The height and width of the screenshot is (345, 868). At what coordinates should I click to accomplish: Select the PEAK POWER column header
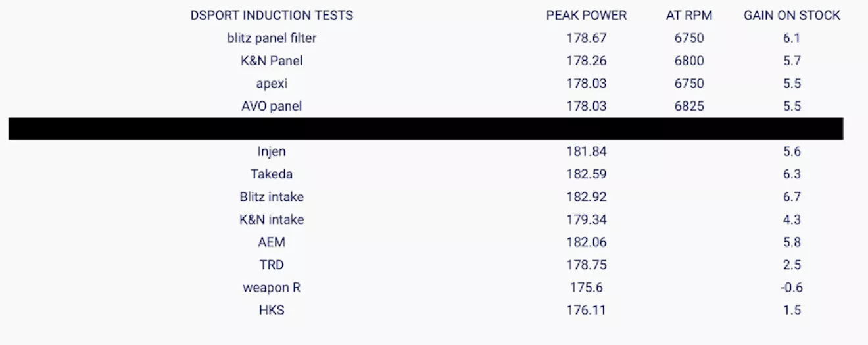(586, 15)
